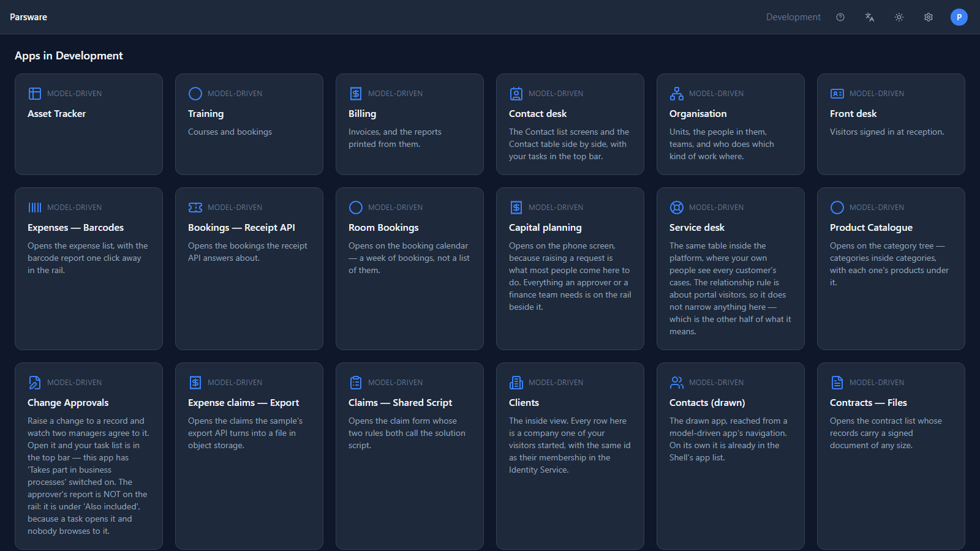
Task: Open the Capital planning app title
Action: (545, 228)
